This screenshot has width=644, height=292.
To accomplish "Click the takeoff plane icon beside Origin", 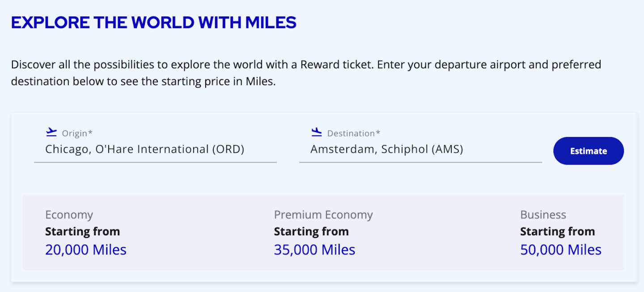I will [51, 132].
